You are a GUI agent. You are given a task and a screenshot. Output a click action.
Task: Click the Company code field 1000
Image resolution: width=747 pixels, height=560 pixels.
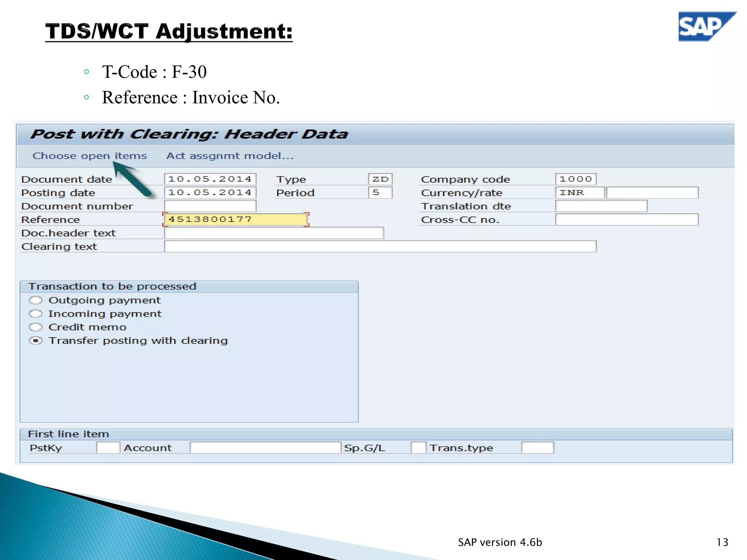(x=576, y=179)
